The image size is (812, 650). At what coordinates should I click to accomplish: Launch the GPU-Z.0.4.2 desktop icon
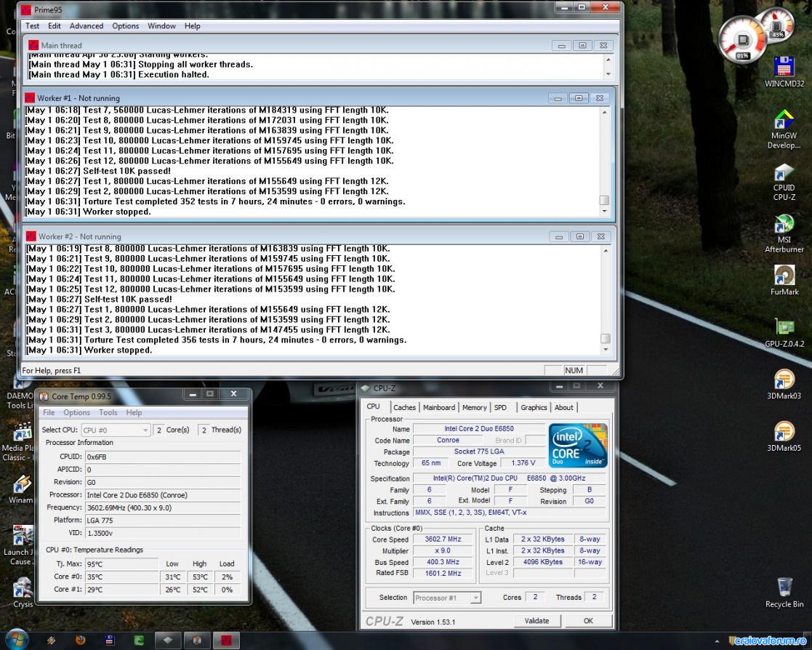784,332
